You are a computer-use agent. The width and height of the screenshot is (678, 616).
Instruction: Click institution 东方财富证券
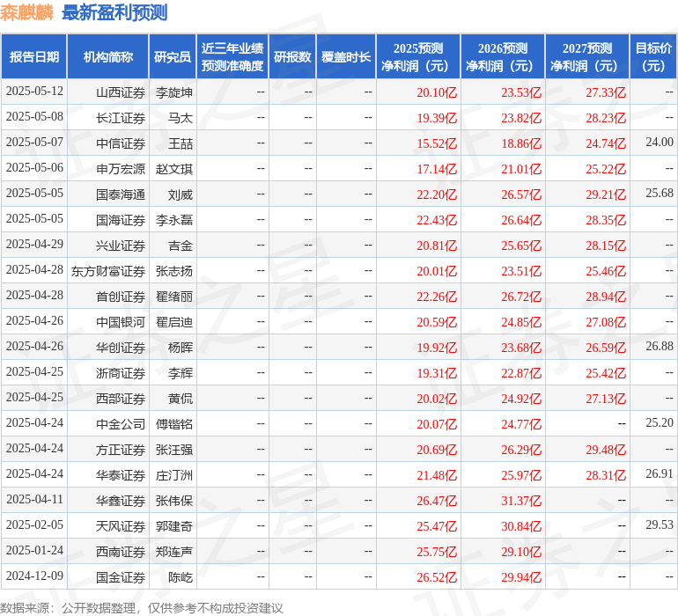[108, 271]
